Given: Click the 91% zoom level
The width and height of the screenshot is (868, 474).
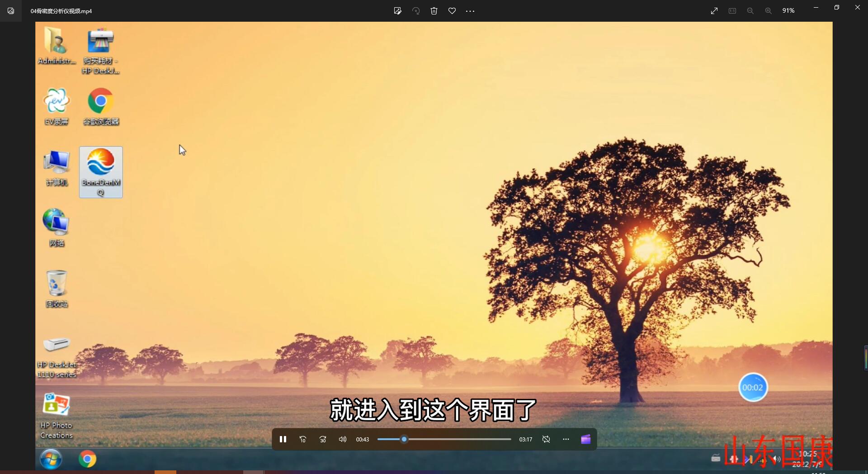Looking at the screenshot, I should pyautogui.click(x=788, y=11).
